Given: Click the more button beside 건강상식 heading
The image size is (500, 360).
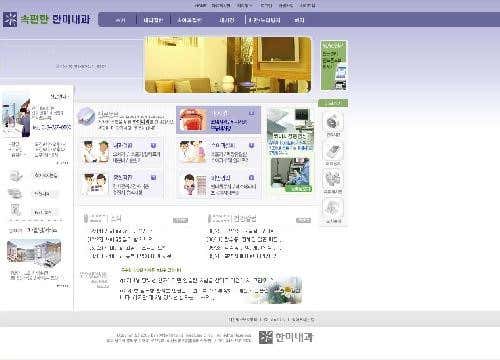Looking at the screenshot, I should pos(303,220).
